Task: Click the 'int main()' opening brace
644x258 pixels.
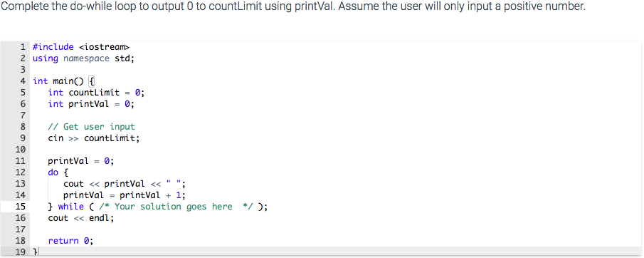Action: [92, 81]
